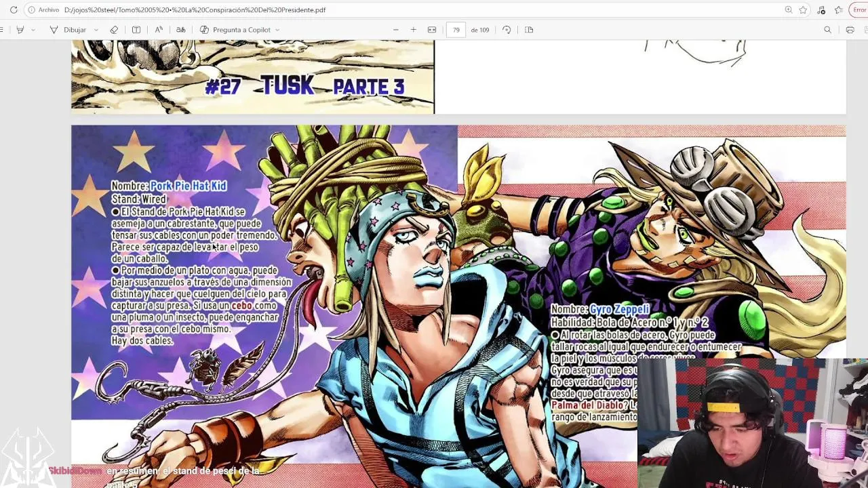
Task: Search the PDF with the magnifier icon
Action: [827, 30]
